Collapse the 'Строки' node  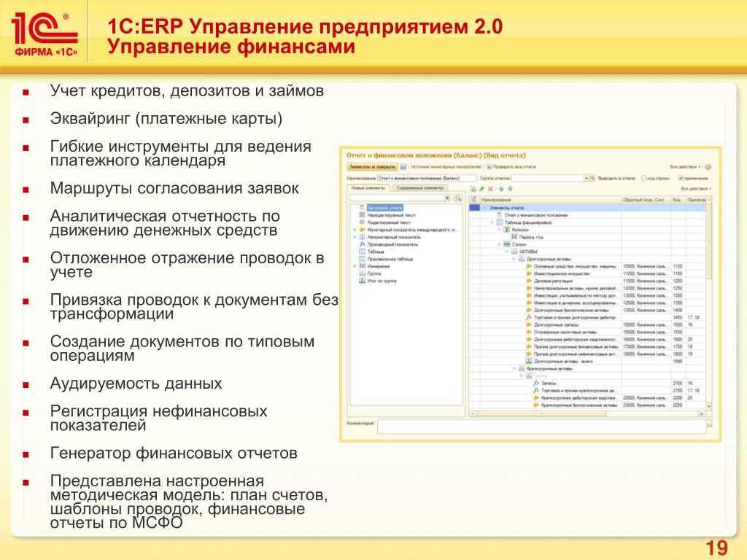click(500, 244)
